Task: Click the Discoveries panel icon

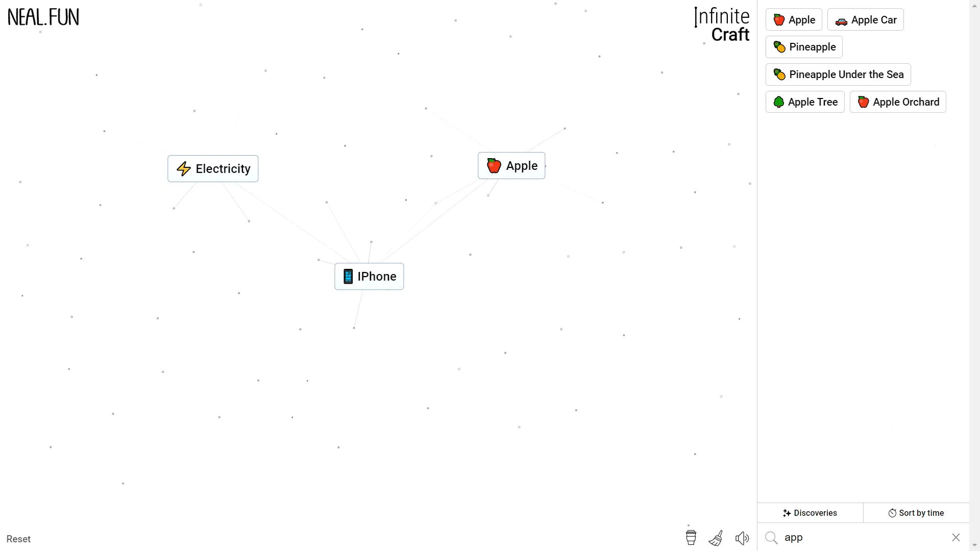Action: tap(788, 513)
